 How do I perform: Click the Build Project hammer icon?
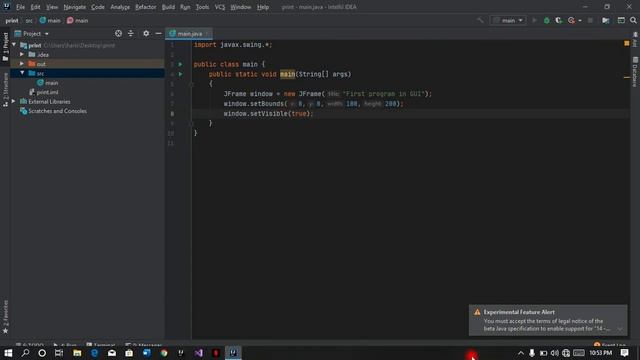pos(480,20)
